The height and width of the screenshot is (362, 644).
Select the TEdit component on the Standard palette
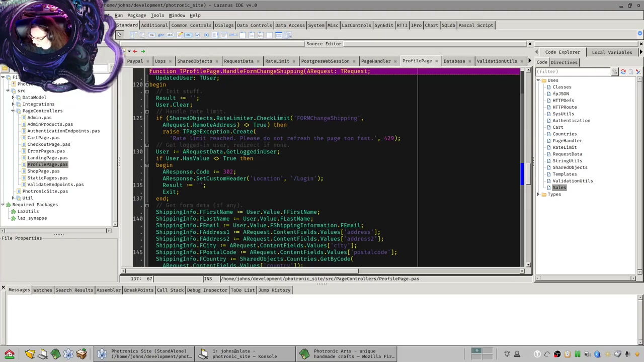(x=170, y=35)
